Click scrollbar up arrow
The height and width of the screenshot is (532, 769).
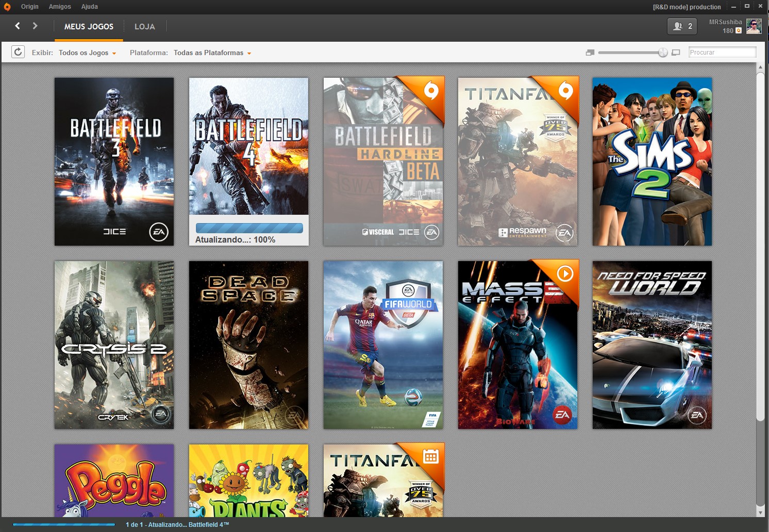(x=760, y=67)
